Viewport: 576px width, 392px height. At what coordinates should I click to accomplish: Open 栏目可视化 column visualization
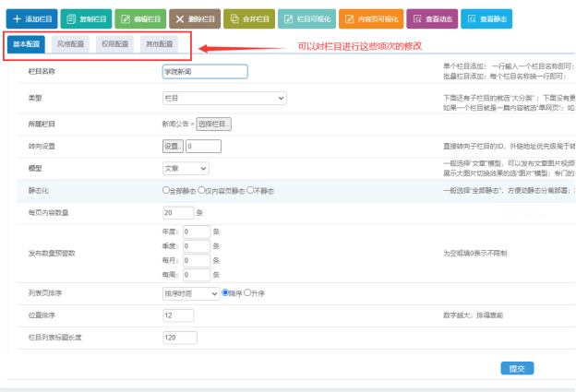[x=306, y=18]
